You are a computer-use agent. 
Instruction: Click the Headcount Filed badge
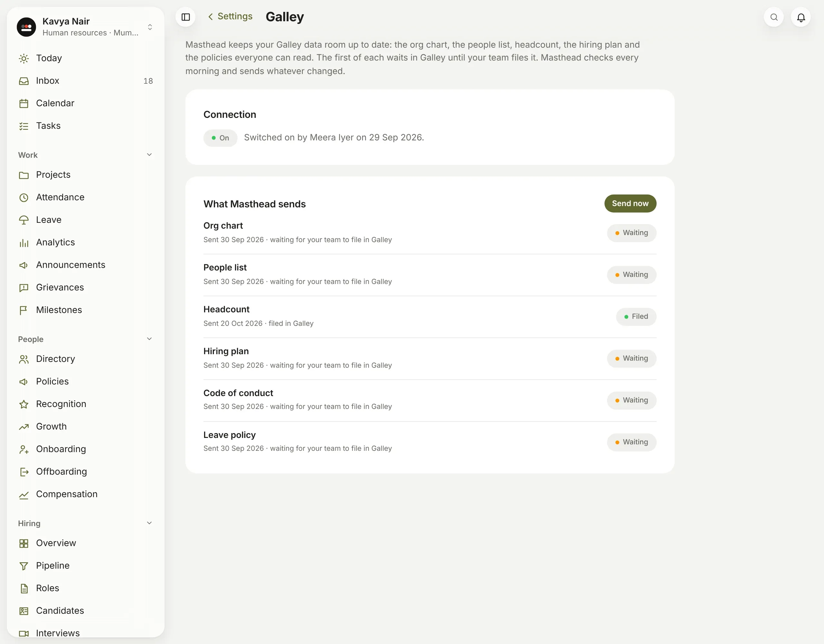click(x=636, y=317)
